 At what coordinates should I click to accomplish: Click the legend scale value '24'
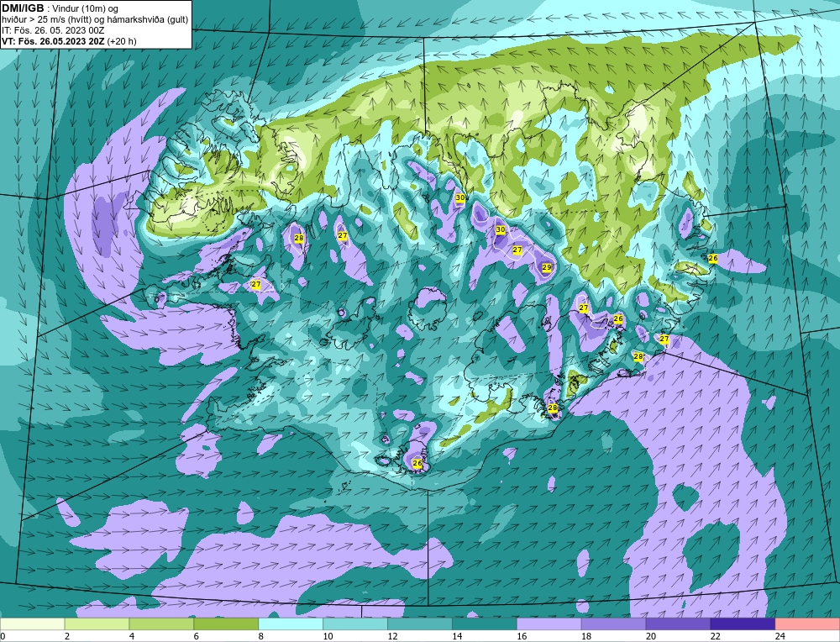pyautogui.click(x=780, y=636)
